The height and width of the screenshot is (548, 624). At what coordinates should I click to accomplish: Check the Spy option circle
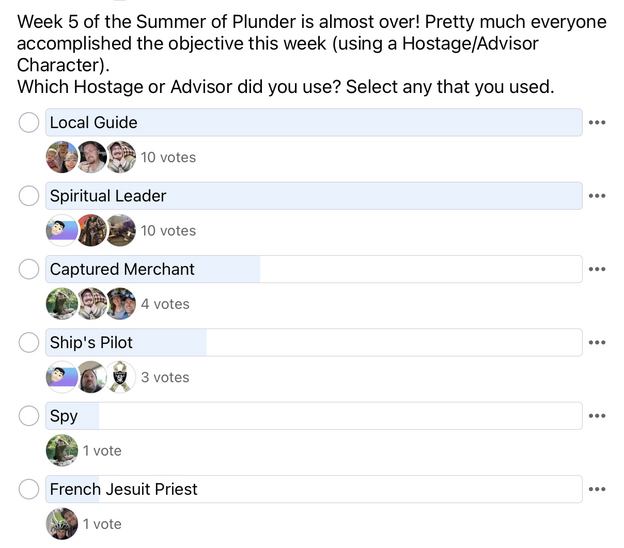point(30,416)
